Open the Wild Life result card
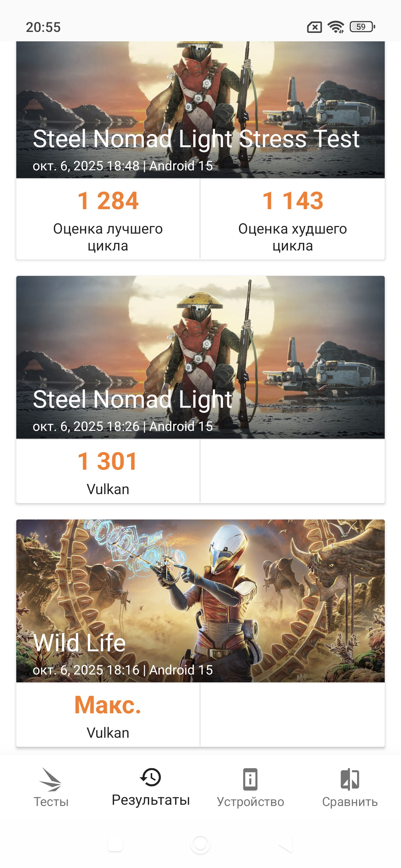The image size is (401, 868). click(200, 601)
